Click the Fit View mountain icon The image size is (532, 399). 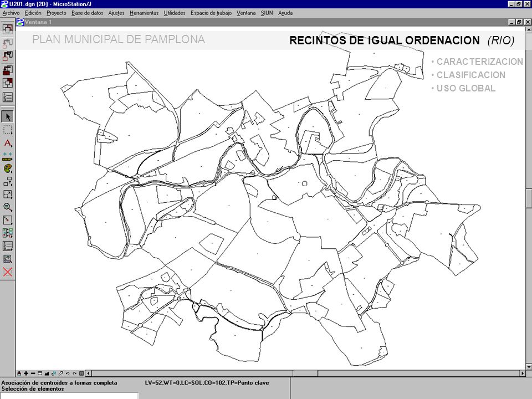(47, 373)
